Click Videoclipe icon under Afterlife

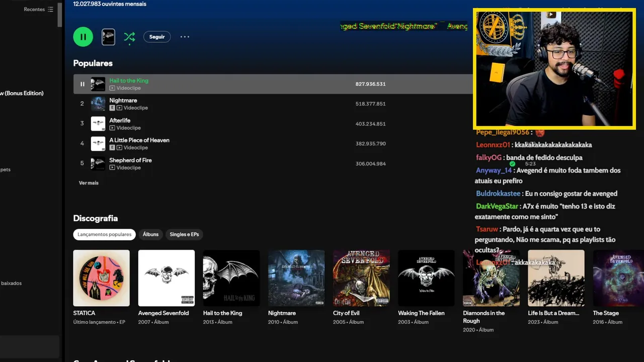(x=112, y=128)
